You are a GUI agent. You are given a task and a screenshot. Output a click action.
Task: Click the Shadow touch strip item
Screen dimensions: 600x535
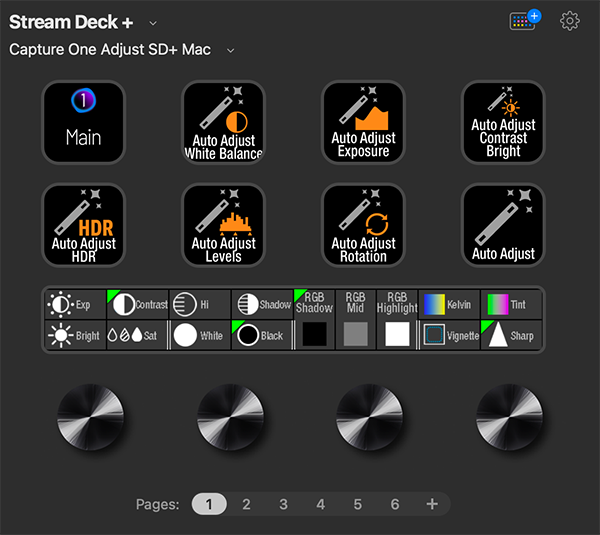click(x=262, y=305)
